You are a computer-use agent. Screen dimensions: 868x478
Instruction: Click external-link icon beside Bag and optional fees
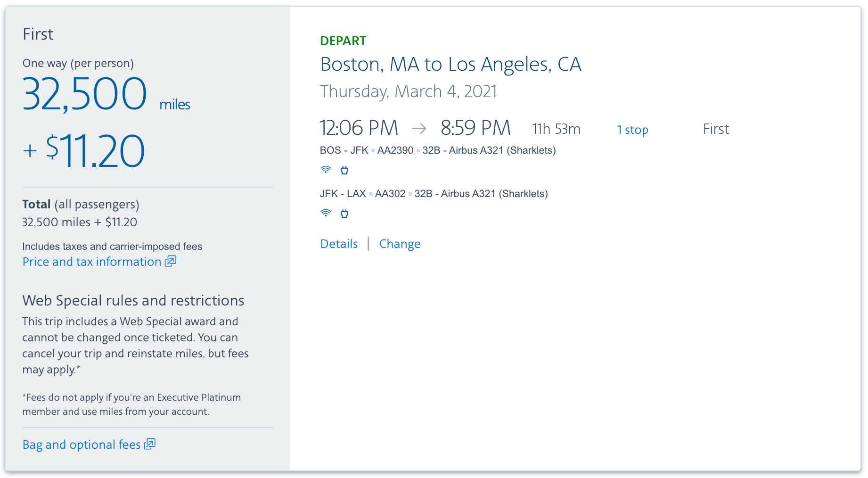[150, 444]
